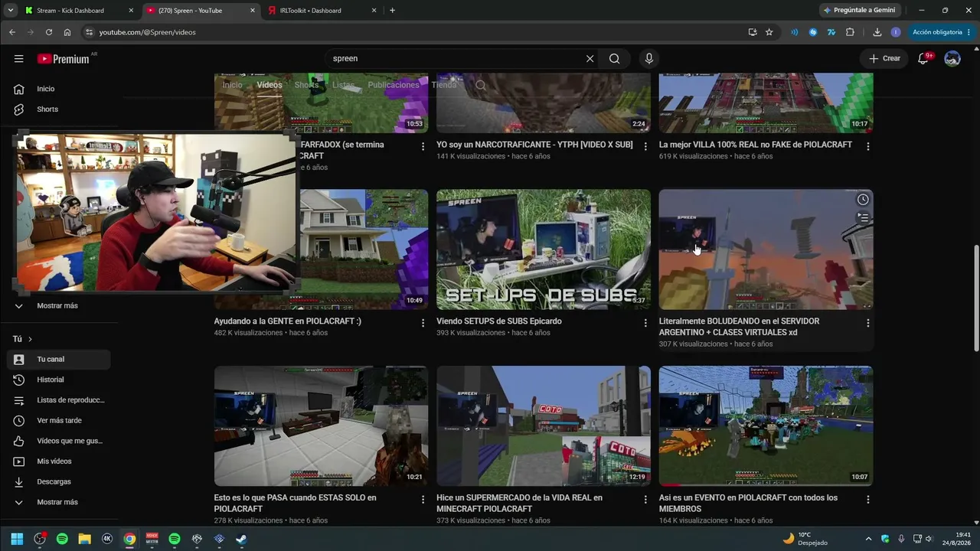Image resolution: width=980 pixels, height=551 pixels.
Task: Open the notifications bell
Action: point(924,59)
